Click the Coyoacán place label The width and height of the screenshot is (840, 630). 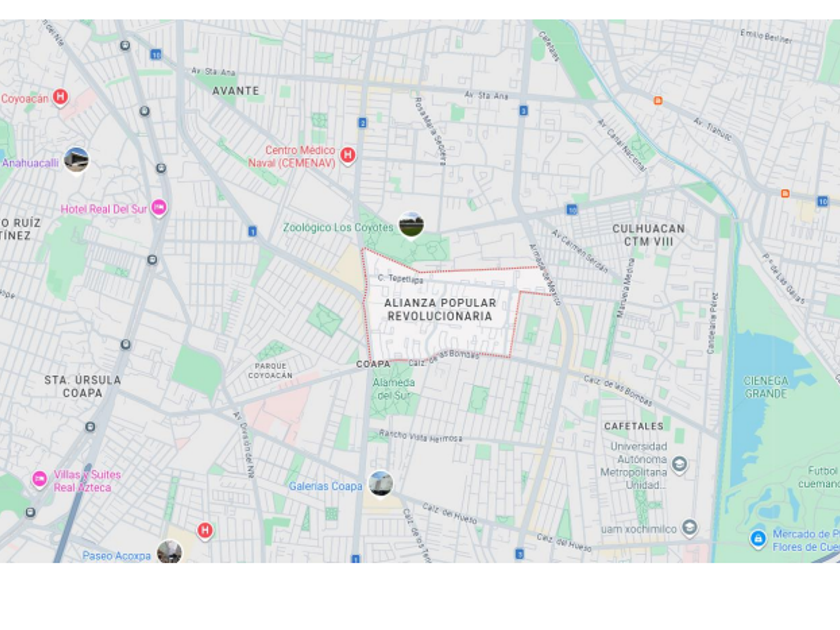(x=25, y=99)
